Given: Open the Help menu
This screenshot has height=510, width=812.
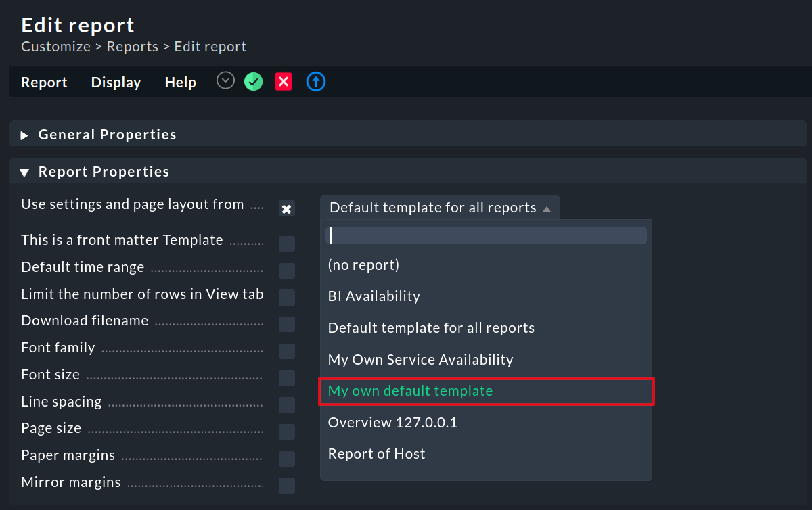Looking at the screenshot, I should (x=180, y=82).
